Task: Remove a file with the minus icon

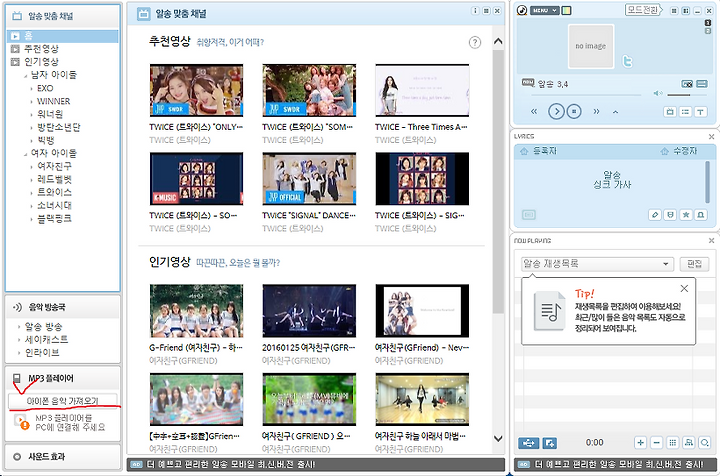Action: [657, 442]
